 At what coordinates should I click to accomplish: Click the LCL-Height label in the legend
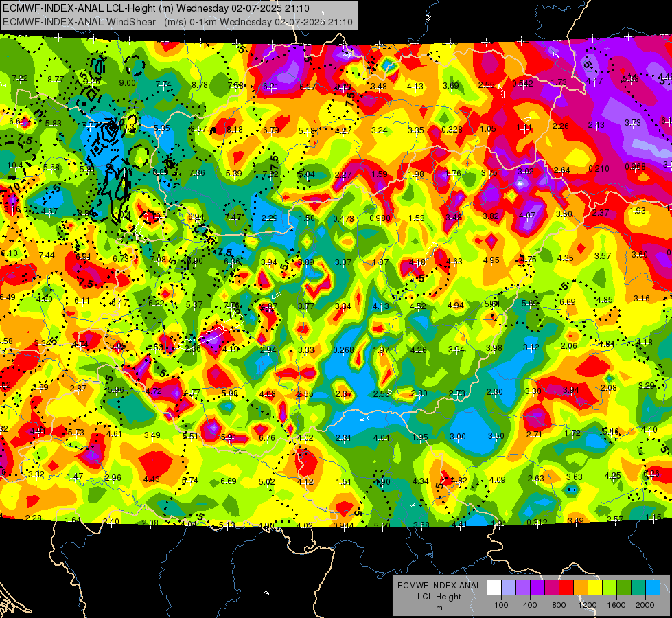click(x=439, y=597)
